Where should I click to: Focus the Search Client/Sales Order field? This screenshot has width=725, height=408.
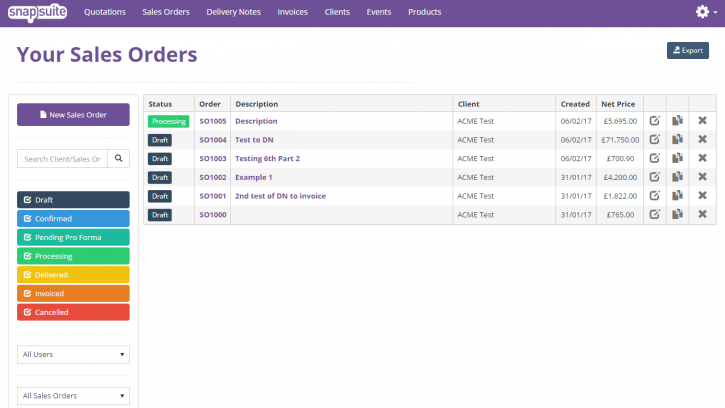point(62,159)
